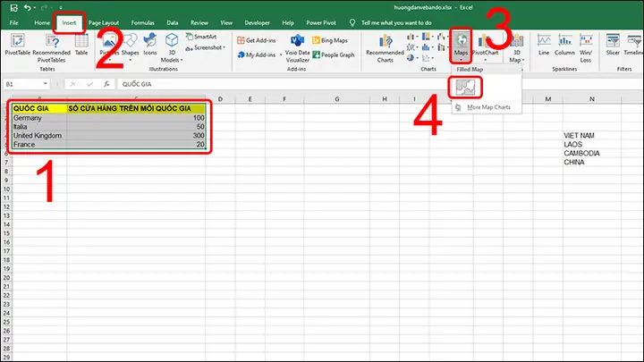Open the Insert Pie chart dropdown
This screenshot has width=644, height=362.
point(412,58)
